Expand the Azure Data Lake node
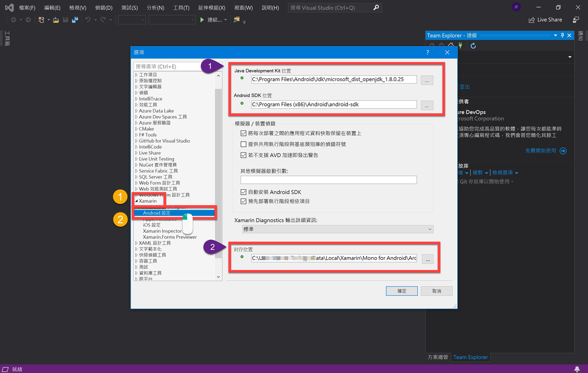588x373 pixels. click(x=136, y=111)
